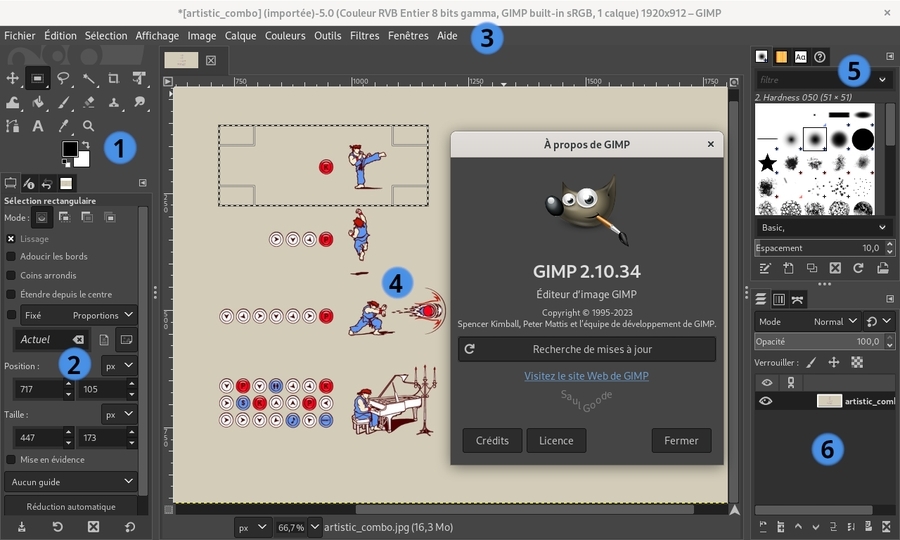Switch to the Paths tab
900x540 pixels.
tap(797, 299)
